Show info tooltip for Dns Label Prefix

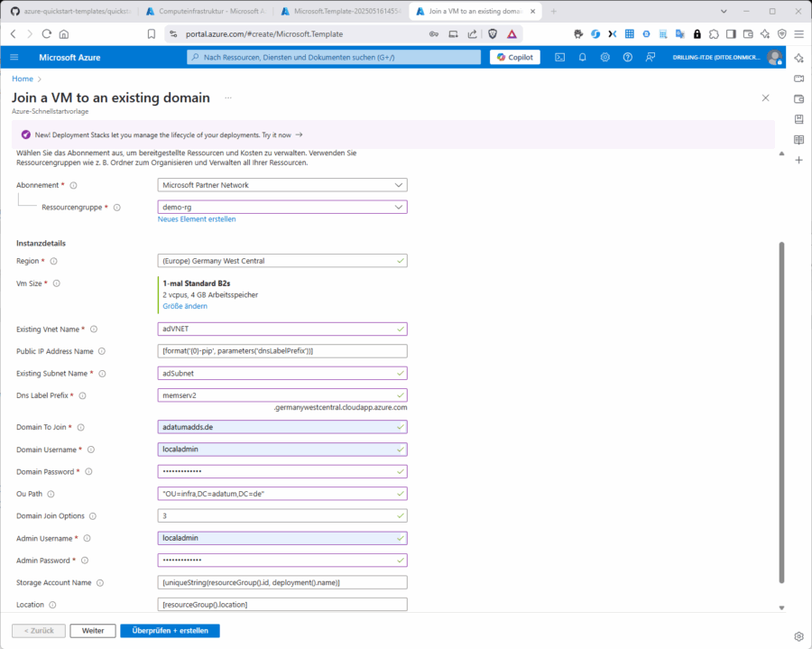82,395
